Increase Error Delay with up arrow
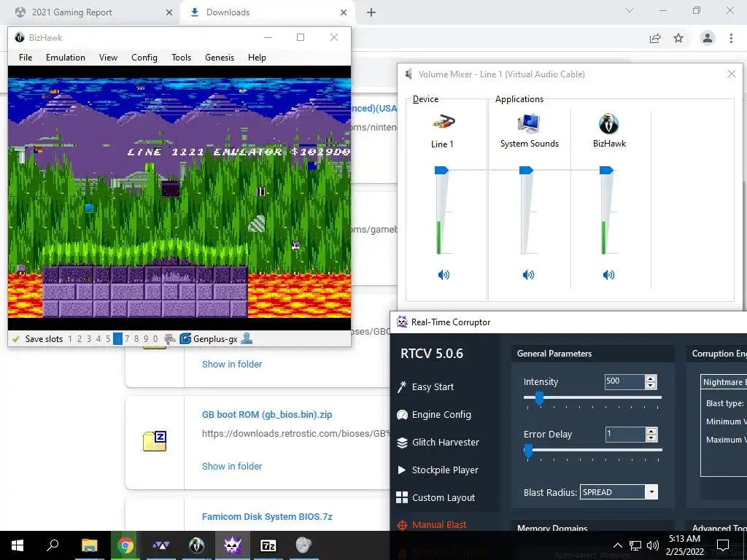Screen dimensions: 747x560 651,431
